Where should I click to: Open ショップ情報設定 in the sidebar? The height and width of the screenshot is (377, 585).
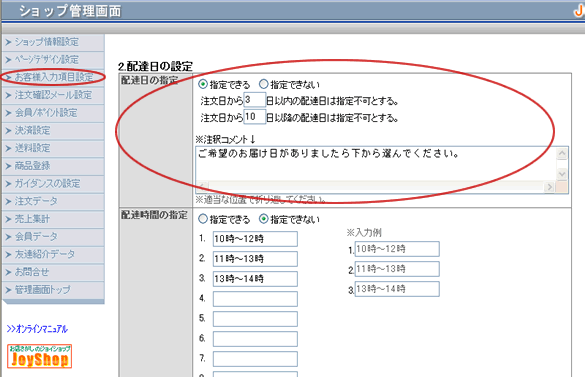coord(53,42)
